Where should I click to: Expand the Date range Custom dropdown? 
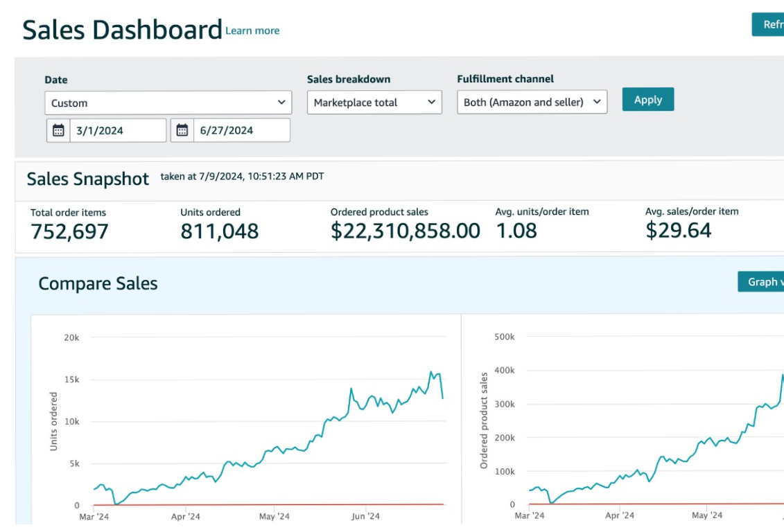[168, 103]
